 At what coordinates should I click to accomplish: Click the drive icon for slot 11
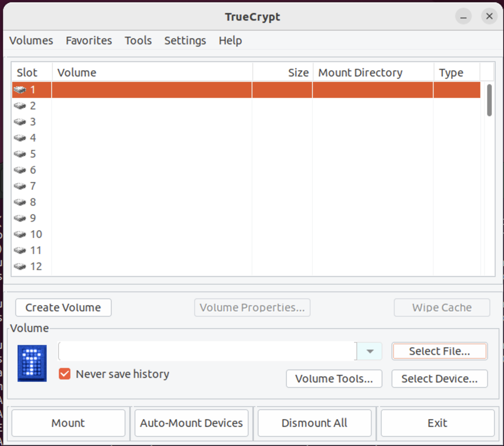click(20, 251)
